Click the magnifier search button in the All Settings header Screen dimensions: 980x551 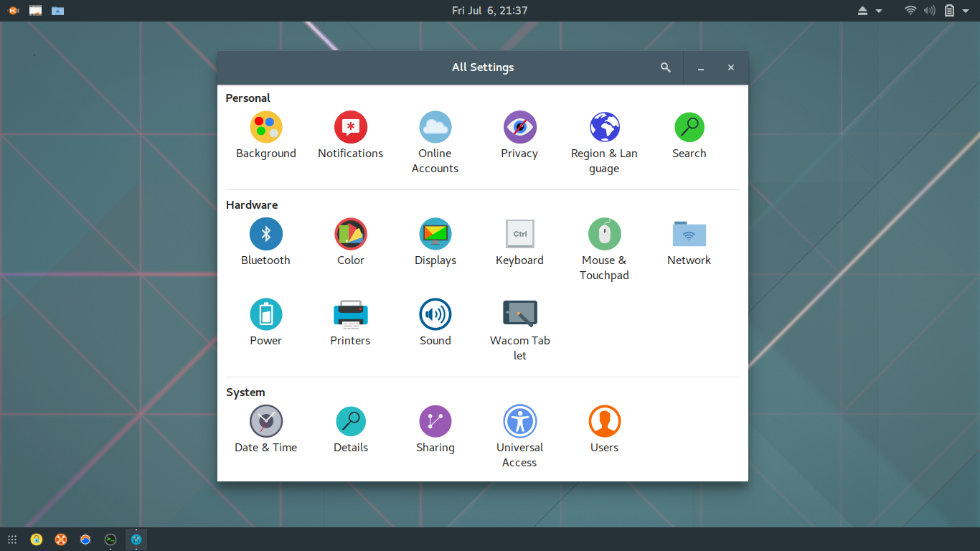pos(666,67)
